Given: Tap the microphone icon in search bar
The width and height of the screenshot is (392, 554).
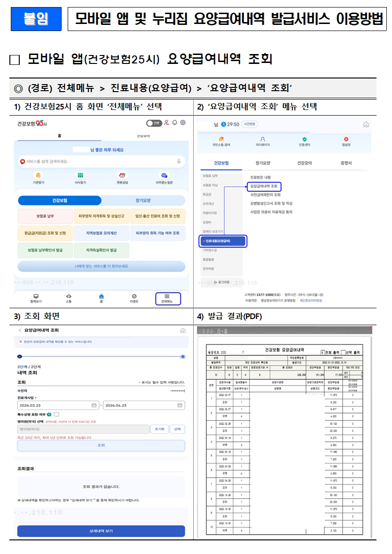Looking at the screenshot, I should (x=179, y=162).
